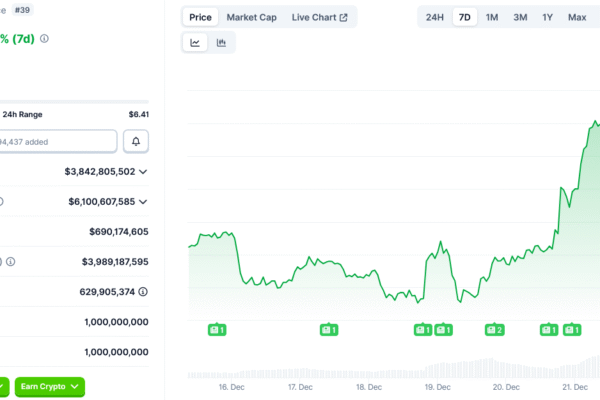Screen dimensions: 600x400
Task: Click info icon beside 629,905,374
Action: click(x=144, y=292)
